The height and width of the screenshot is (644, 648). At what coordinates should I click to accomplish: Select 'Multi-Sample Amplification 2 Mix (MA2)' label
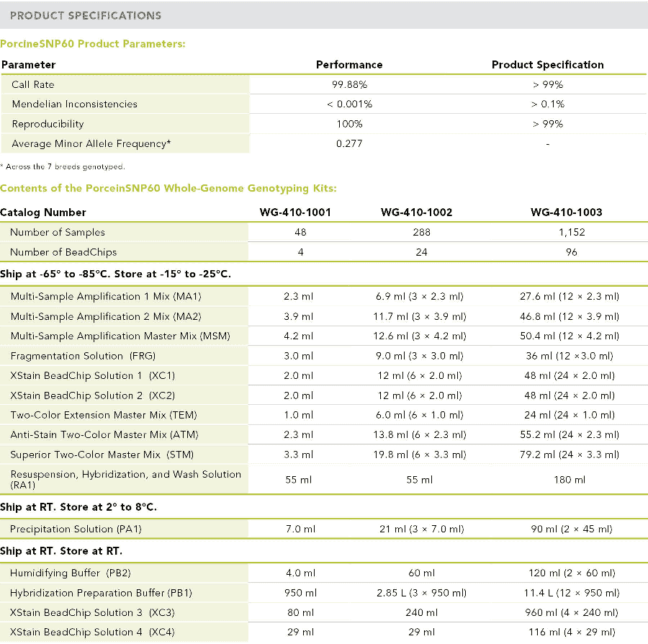106,316
